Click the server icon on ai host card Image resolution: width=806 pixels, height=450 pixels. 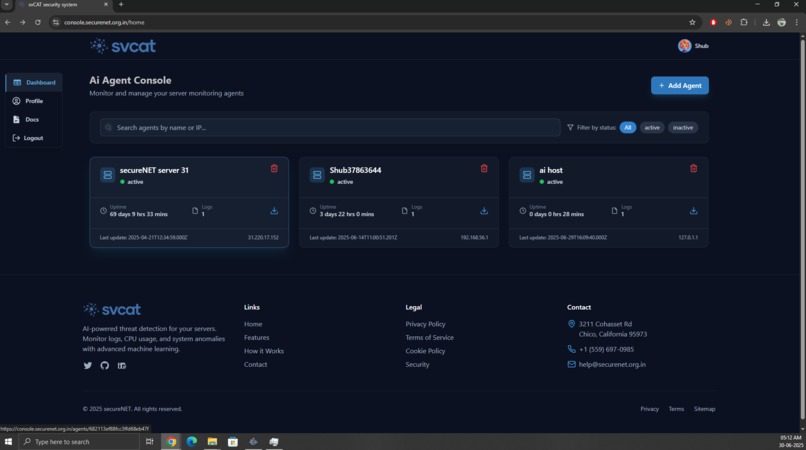coord(527,175)
